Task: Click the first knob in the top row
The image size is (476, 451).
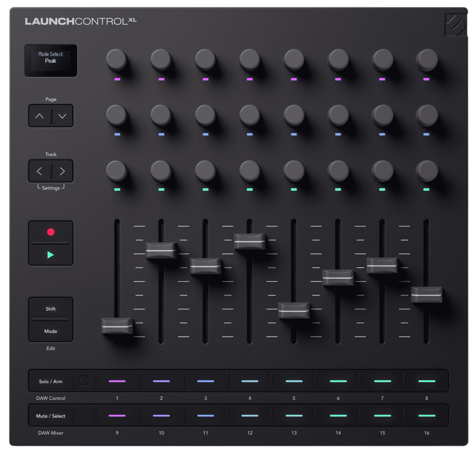Action: (116, 59)
